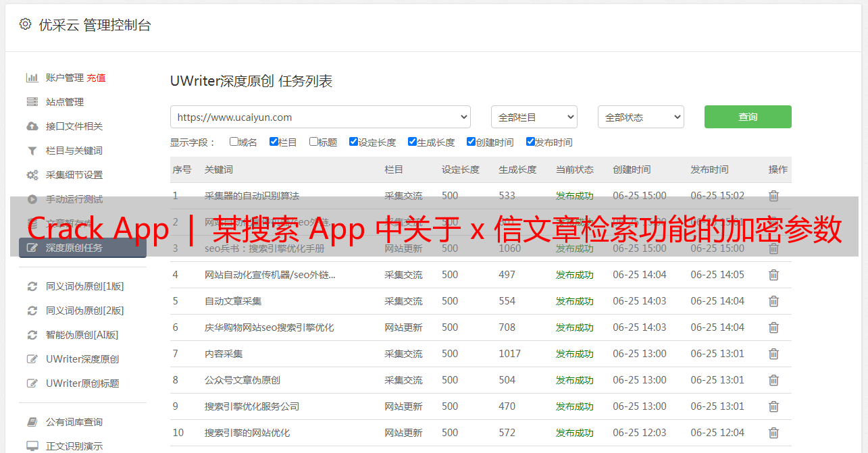868x453 pixels.
Task: Uncheck the 生成长度 display field checkbox
Action: pyautogui.click(x=412, y=142)
